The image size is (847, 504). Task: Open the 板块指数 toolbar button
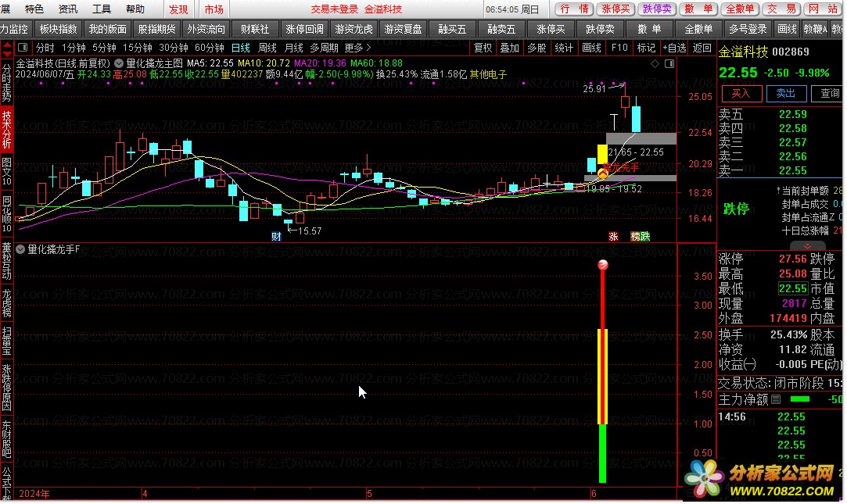tap(58, 29)
